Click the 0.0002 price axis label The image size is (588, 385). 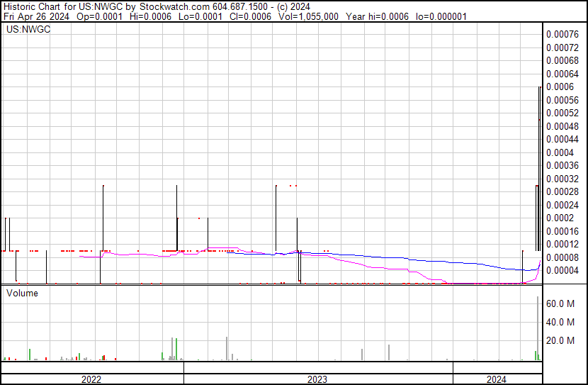click(560, 218)
